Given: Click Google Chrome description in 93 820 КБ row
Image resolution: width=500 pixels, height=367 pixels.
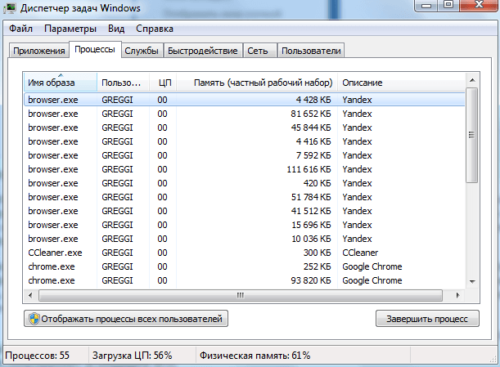Looking at the screenshot, I should (372, 280).
